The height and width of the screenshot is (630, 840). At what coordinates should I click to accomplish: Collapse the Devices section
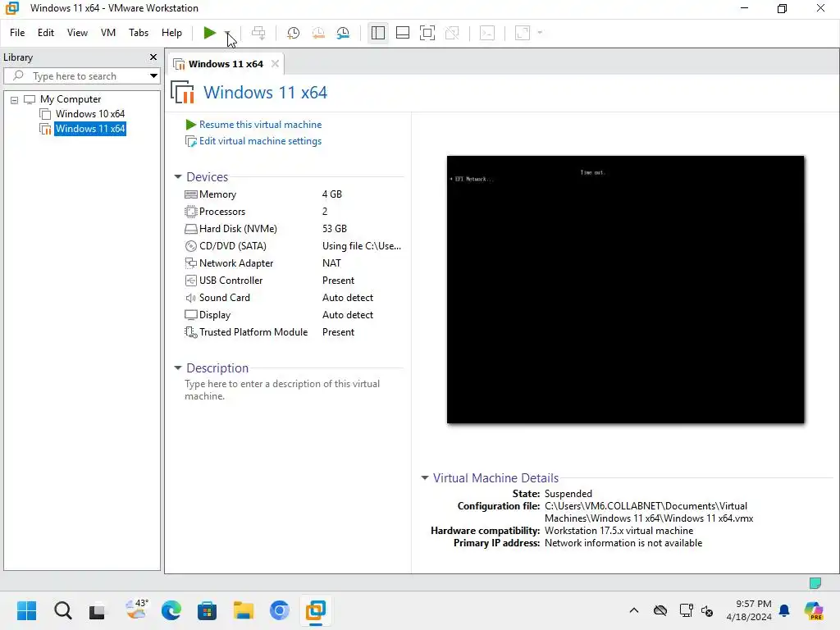pyautogui.click(x=178, y=177)
